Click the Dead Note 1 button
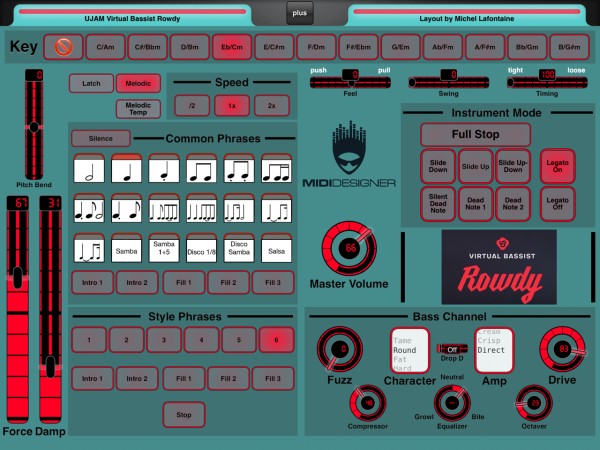 [475, 204]
